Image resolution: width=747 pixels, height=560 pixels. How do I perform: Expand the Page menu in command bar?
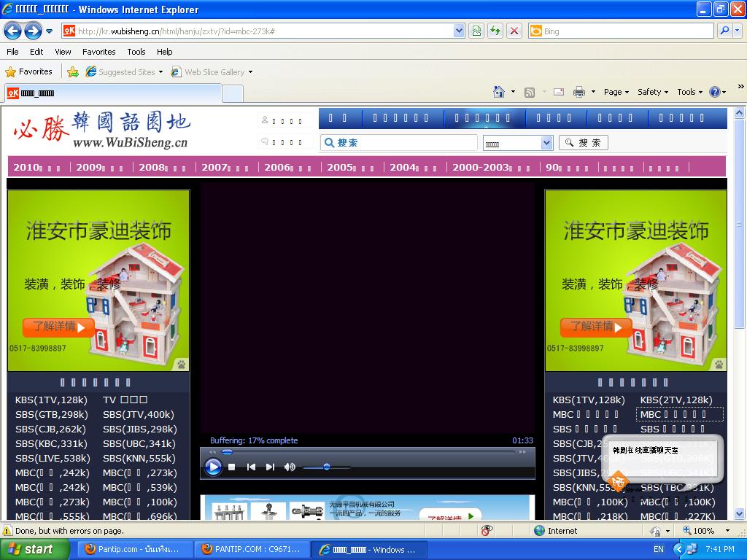point(616,92)
